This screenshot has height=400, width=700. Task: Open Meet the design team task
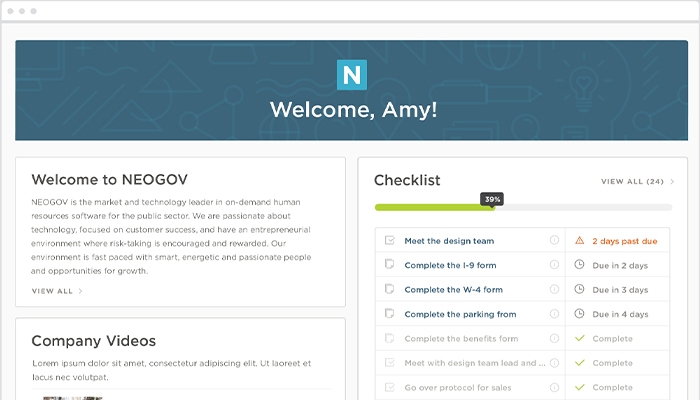(449, 241)
